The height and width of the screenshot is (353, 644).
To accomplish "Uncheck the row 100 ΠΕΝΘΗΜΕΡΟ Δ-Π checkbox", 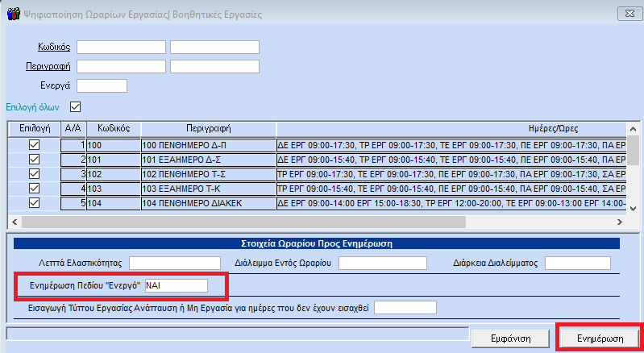I will click(34, 144).
